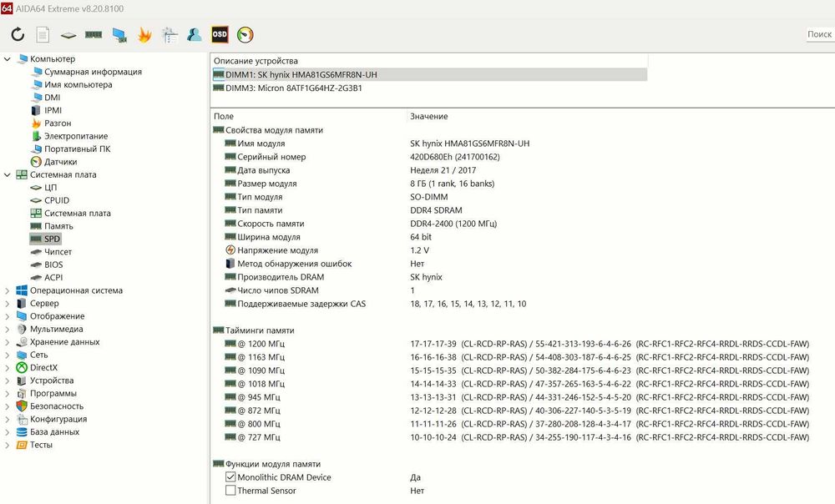Click the motherboard chip toolbar icon
835x504 pixels.
(x=68, y=35)
